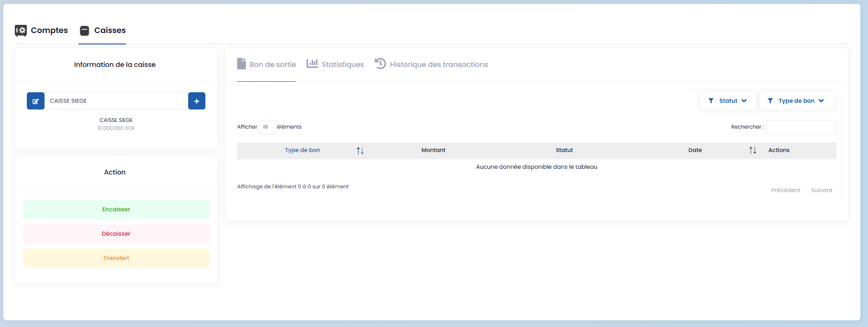Screen dimensions: 868x327
Task: Click the blue plus add caisse button
Action: click(x=196, y=101)
